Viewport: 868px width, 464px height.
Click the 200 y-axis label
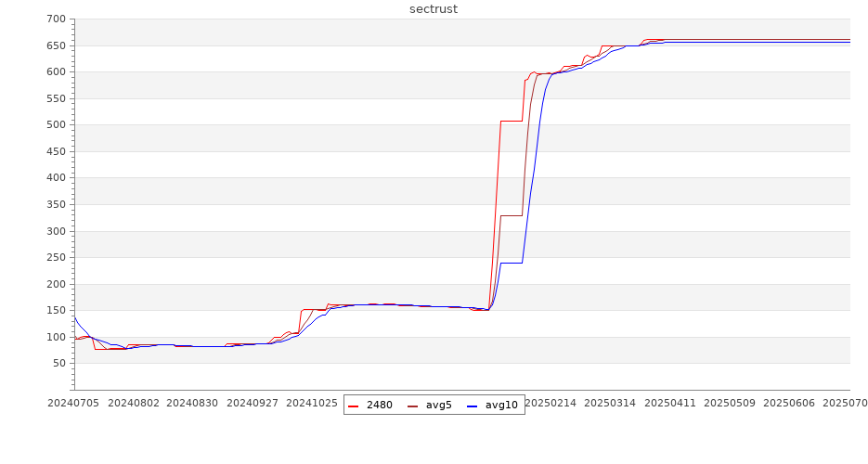[x=57, y=284]
